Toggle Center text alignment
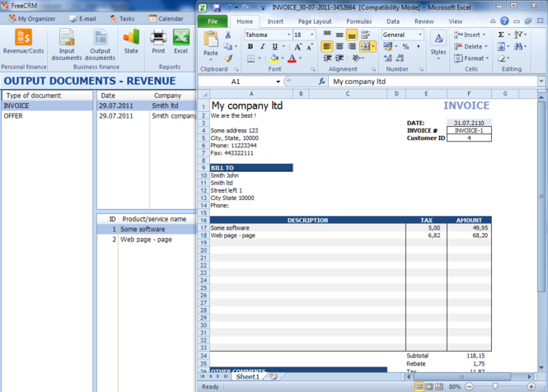548x392 pixels. [x=340, y=46]
